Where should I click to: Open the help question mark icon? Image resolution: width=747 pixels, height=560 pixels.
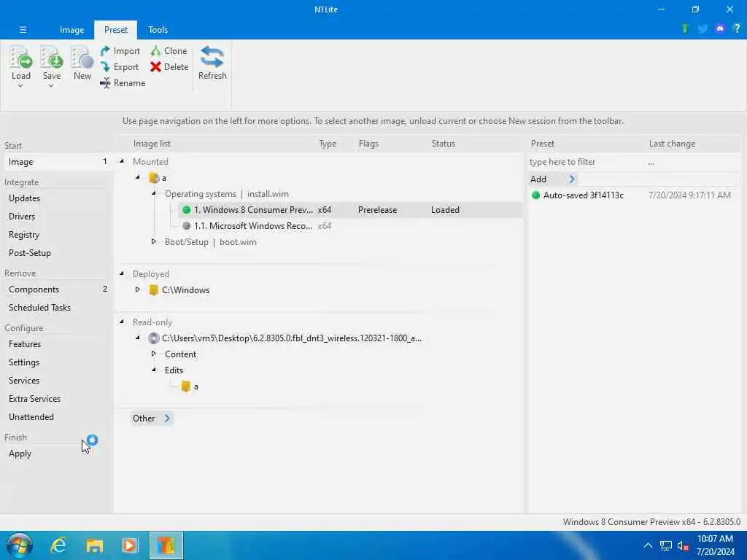pos(737,28)
